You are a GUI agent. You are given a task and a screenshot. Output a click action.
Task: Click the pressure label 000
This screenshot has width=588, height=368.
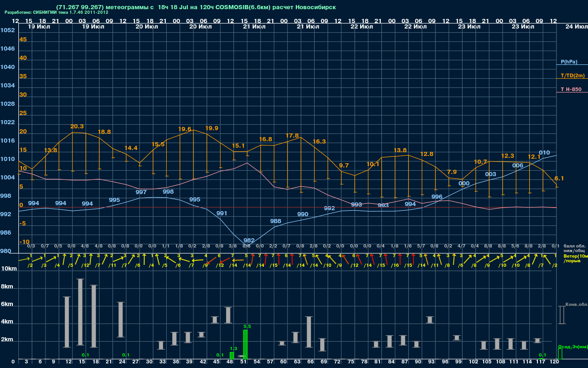click(x=464, y=184)
